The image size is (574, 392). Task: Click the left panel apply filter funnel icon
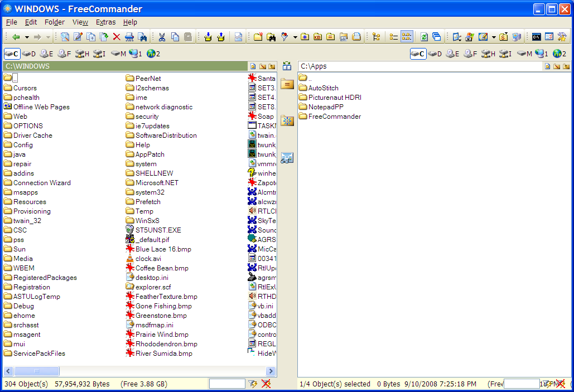point(253,384)
